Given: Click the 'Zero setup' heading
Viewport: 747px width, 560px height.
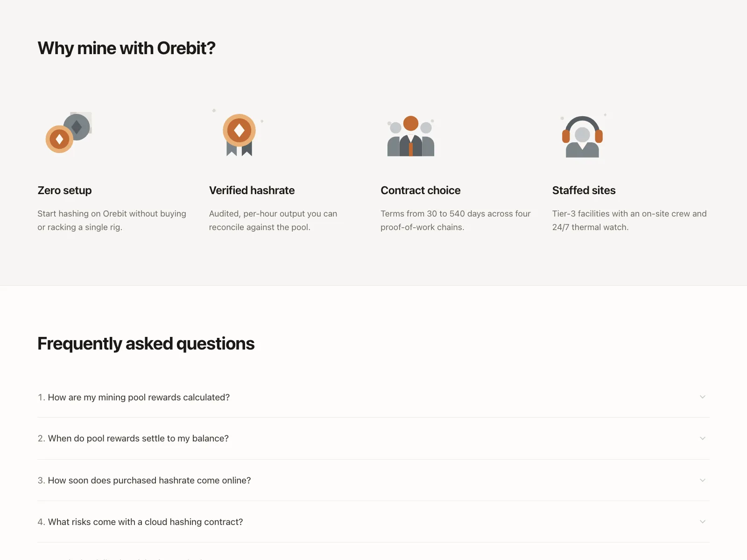Looking at the screenshot, I should pyautogui.click(x=64, y=190).
